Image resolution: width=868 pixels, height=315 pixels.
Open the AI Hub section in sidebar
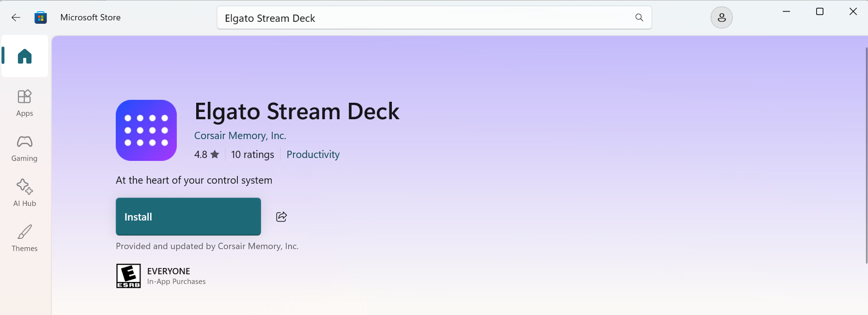coord(25,193)
